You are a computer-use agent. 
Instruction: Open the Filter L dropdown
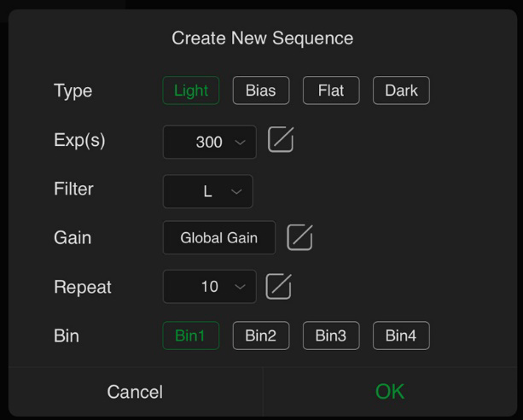(208, 191)
